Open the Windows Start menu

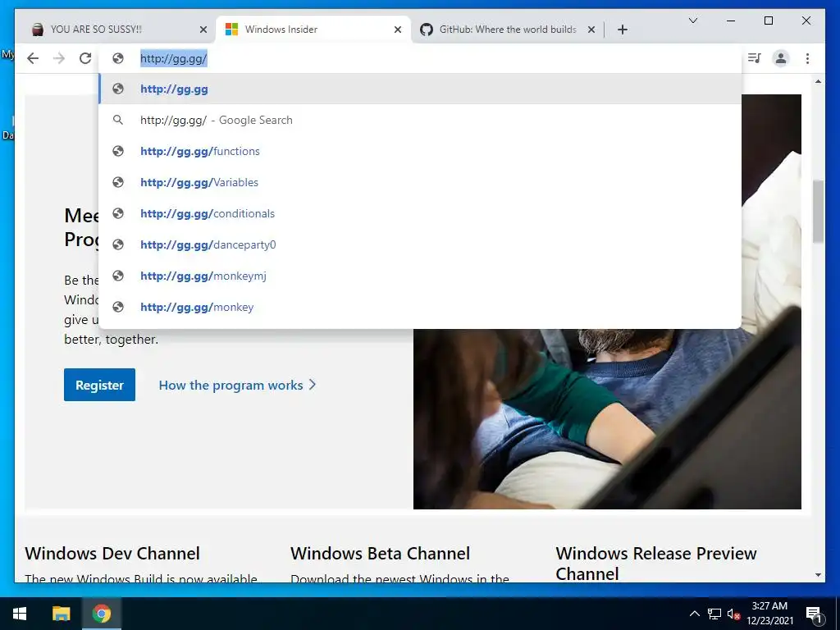(x=20, y=614)
